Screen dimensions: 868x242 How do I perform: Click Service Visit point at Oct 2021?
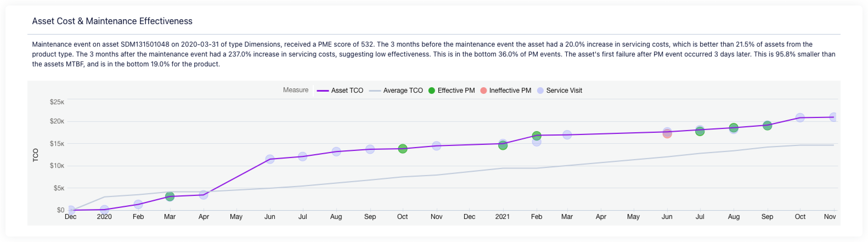800,118
